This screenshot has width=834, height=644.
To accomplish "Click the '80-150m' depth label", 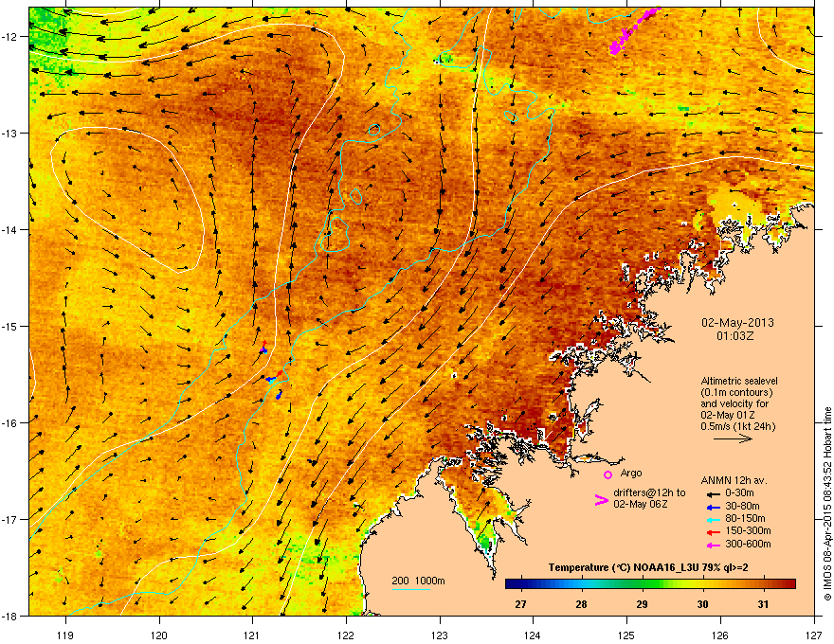I will pyautogui.click(x=745, y=519).
